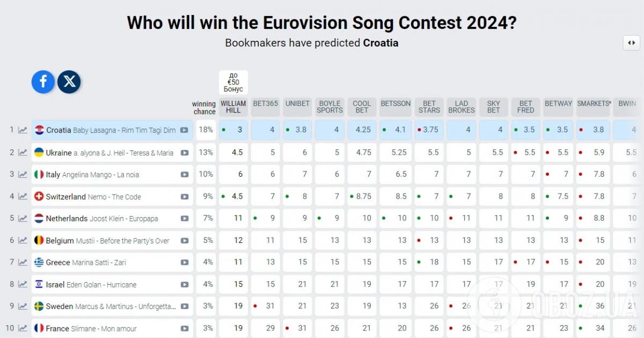
Task: Show odds history graph for Switzerland
Action: click(x=23, y=197)
